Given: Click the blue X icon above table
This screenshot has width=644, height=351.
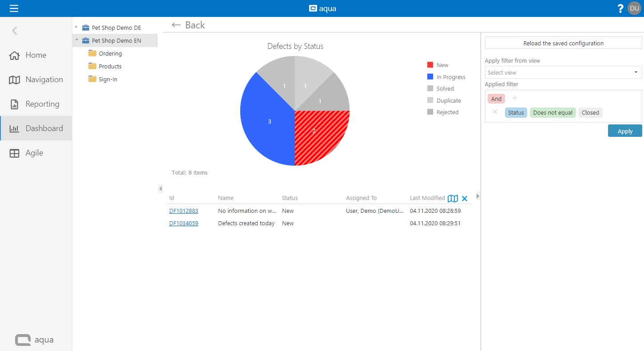Looking at the screenshot, I should pyautogui.click(x=465, y=199).
